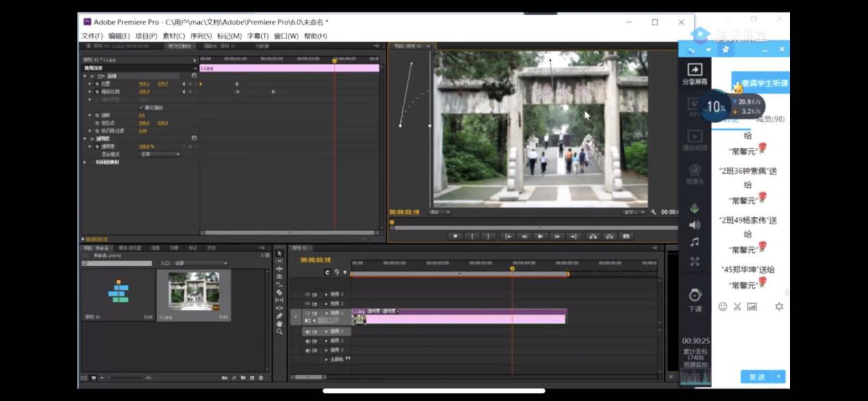868x401 pixels.
Task: Open the blend mode dropdown (混合模式)
Action: (x=160, y=154)
